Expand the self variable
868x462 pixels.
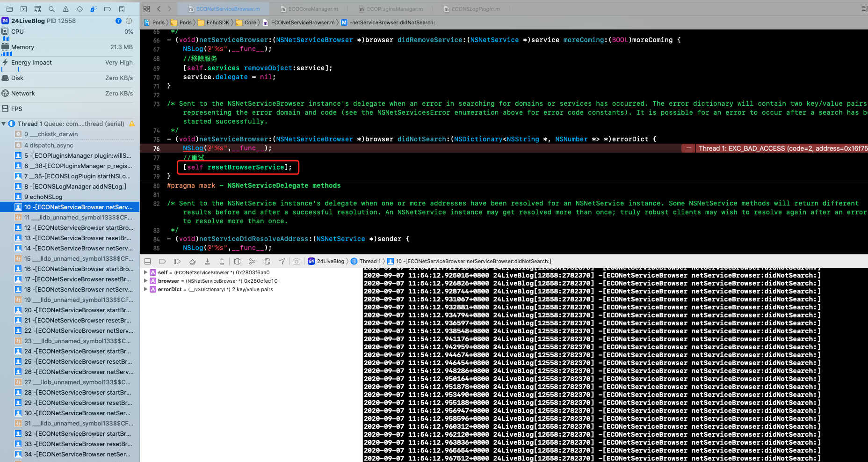[145, 272]
